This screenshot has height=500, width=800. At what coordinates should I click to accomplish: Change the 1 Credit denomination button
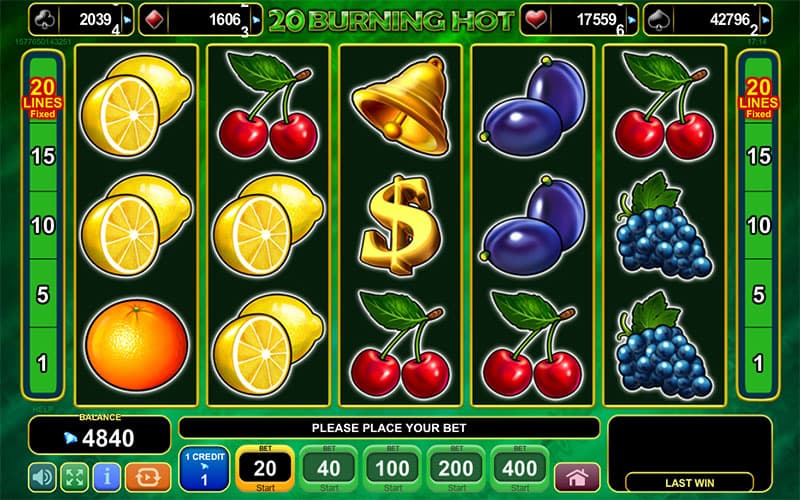[204, 468]
